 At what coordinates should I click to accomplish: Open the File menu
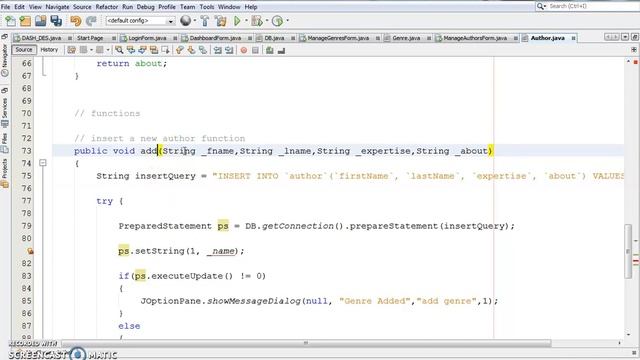click(x=6, y=7)
